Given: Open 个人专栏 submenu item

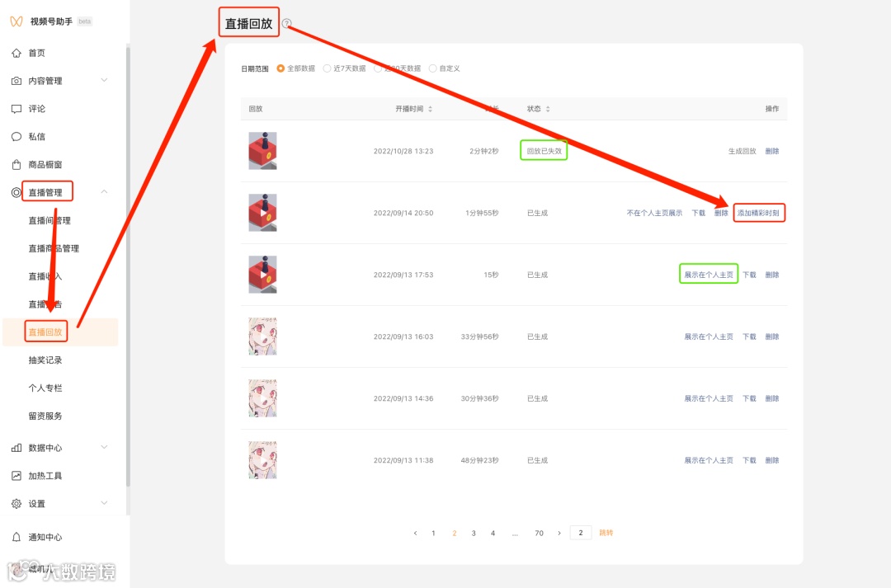Looking at the screenshot, I should (45, 388).
